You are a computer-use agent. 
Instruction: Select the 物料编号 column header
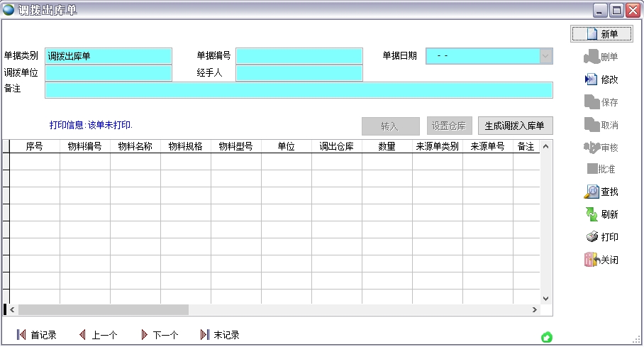[84, 146]
